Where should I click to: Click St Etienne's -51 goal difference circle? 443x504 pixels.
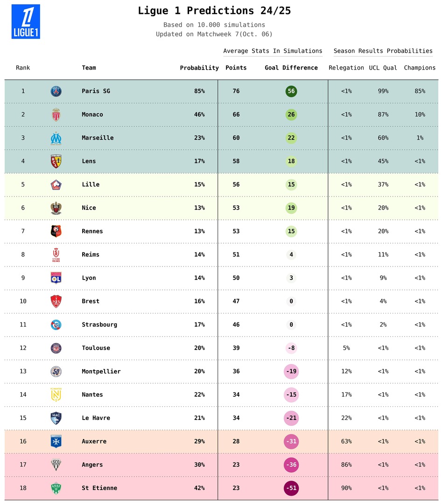[291, 488]
